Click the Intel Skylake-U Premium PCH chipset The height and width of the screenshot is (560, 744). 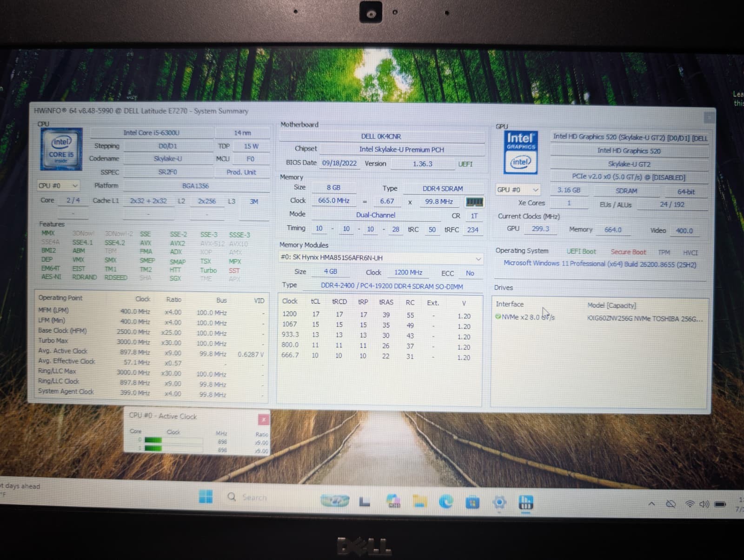[402, 149]
